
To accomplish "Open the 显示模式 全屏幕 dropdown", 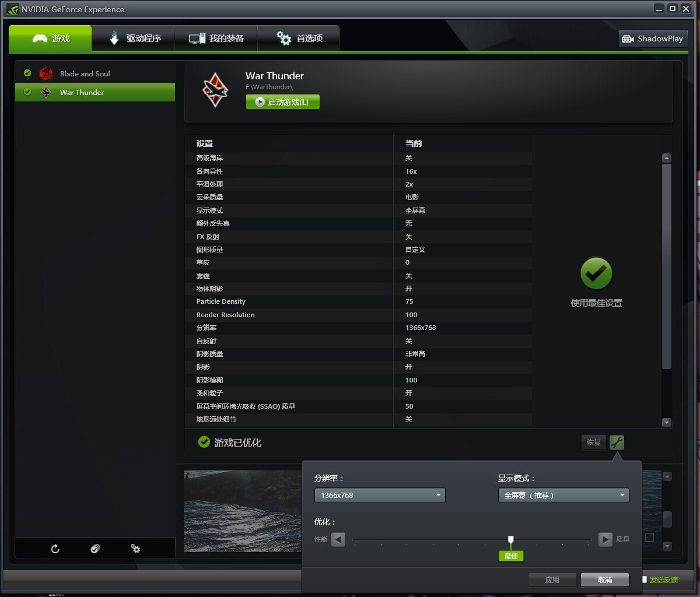I will pos(563,495).
